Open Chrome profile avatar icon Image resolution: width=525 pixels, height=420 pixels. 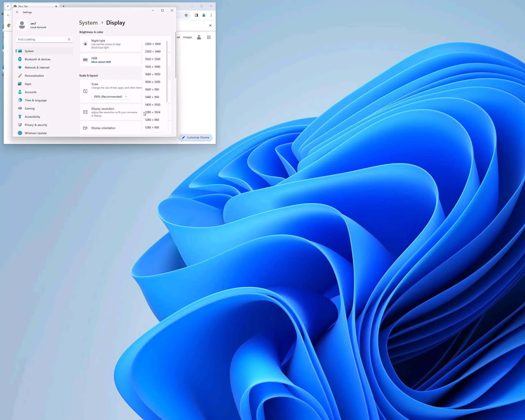tap(204, 15)
